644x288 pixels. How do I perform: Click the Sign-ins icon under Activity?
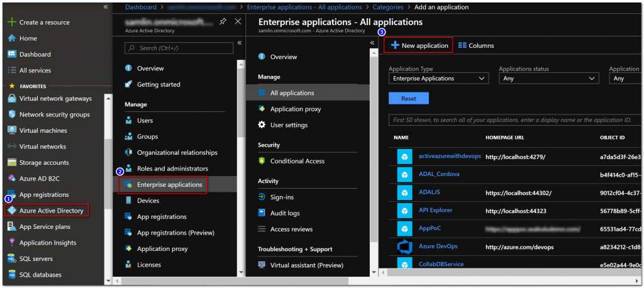point(262,197)
